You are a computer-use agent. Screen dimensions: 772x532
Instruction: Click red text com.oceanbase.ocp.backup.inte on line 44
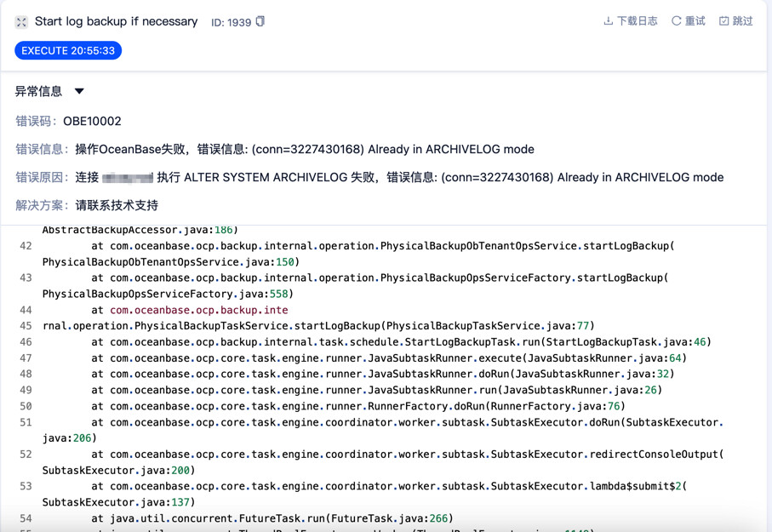(x=199, y=310)
